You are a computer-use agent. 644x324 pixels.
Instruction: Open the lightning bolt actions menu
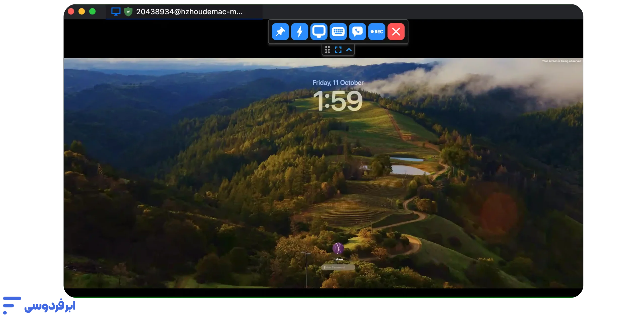tap(299, 32)
